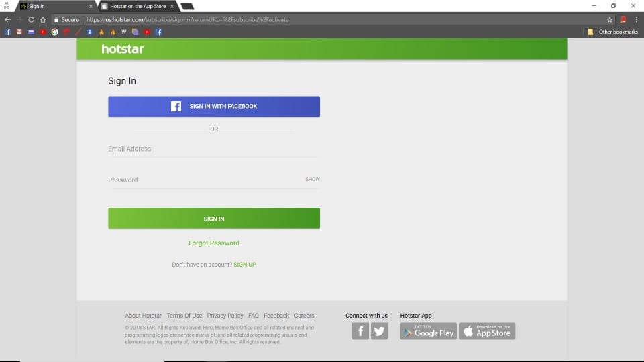Open Privacy Policy footer link

pos(225,316)
